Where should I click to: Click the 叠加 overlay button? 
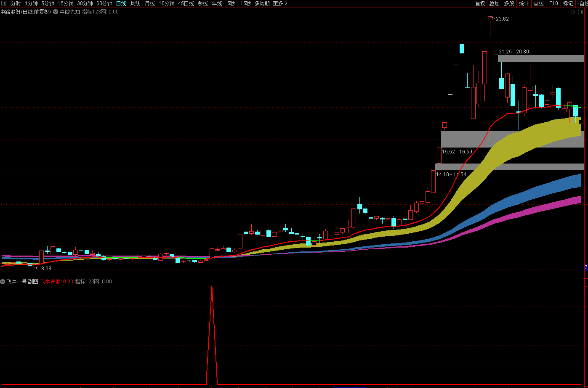(x=494, y=3)
